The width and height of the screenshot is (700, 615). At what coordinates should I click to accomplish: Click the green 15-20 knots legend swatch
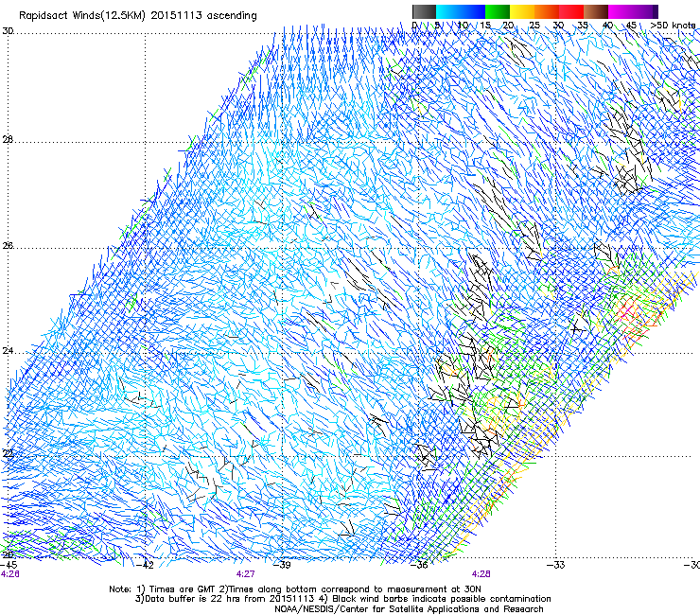[498, 11]
